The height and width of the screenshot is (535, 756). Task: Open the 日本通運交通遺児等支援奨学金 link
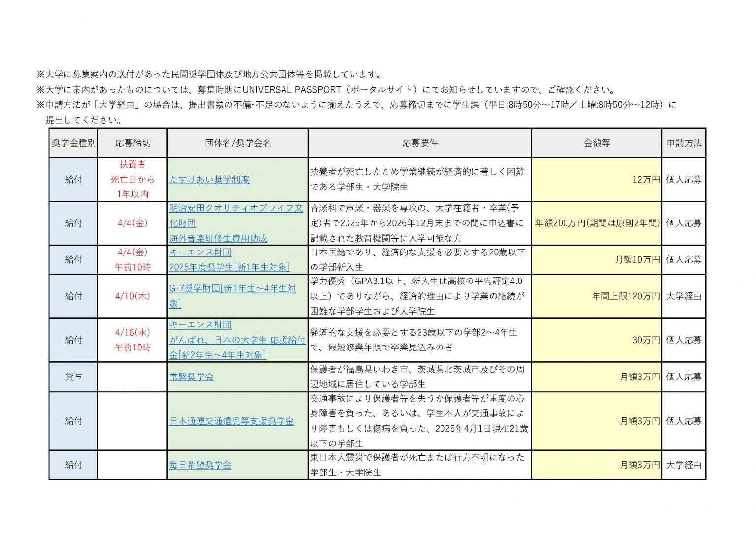click(x=231, y=421)
